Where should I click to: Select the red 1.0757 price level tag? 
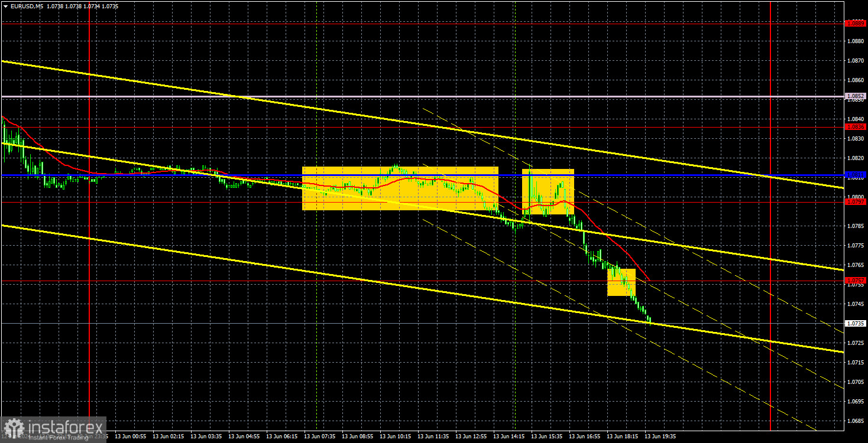point(856,280)
